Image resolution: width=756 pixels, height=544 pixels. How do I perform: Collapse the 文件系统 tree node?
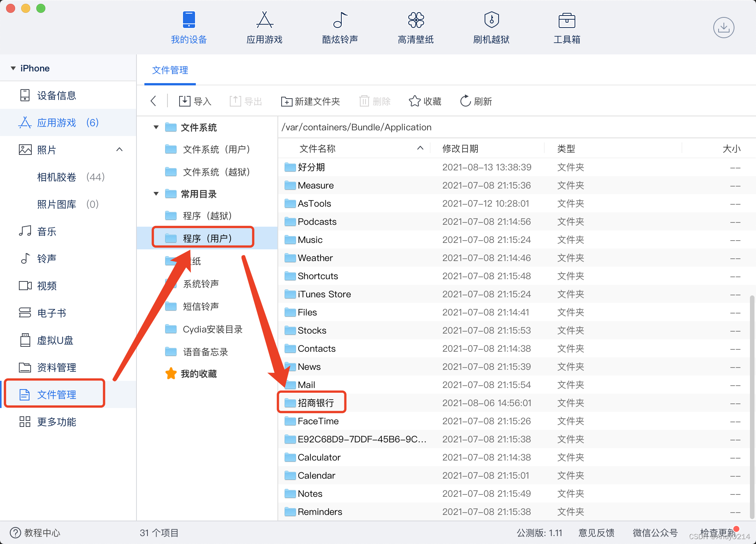[156, 127]
